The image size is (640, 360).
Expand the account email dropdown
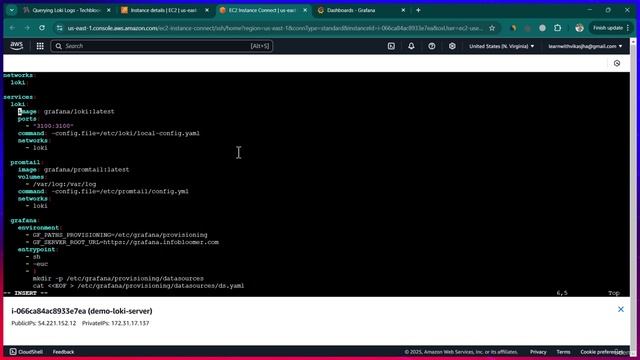[x=585, y=46]
